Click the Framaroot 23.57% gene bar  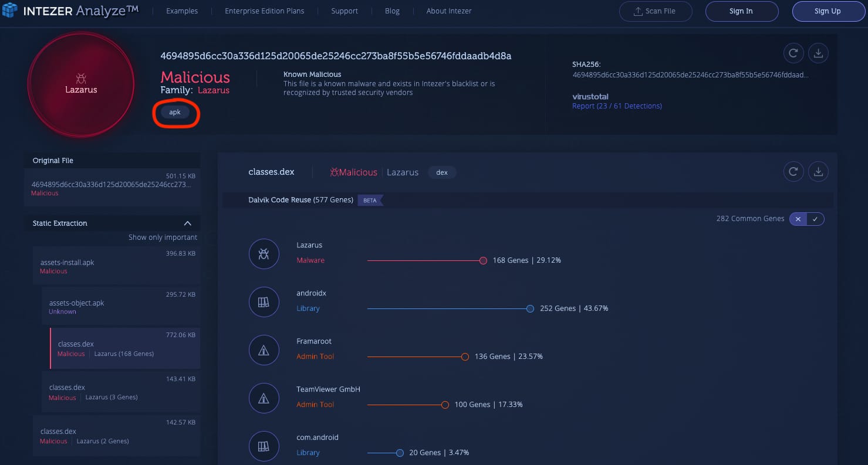click(418, 357)
